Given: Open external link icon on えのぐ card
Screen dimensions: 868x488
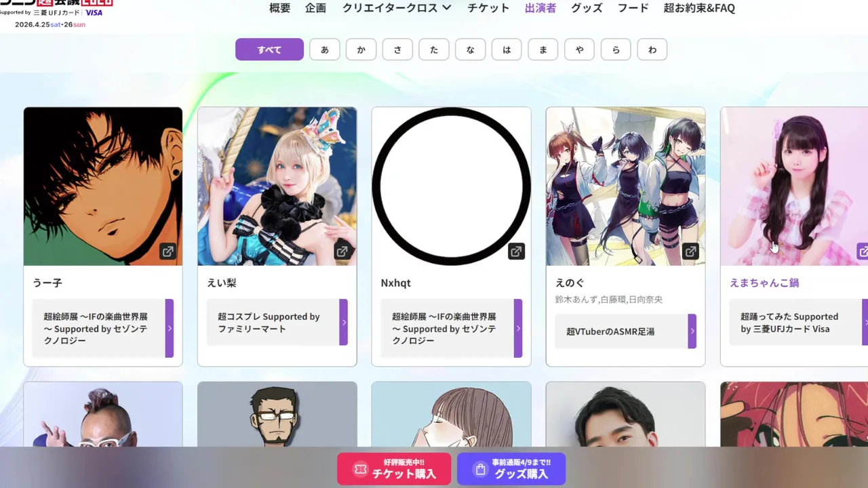Looking at the screenshot, I should coord(690,251).
